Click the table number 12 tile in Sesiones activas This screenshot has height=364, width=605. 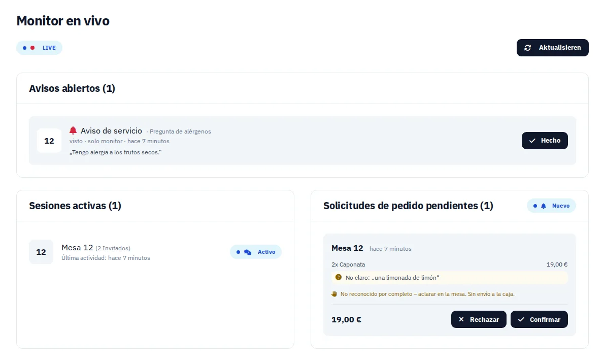tap(41, 252)
